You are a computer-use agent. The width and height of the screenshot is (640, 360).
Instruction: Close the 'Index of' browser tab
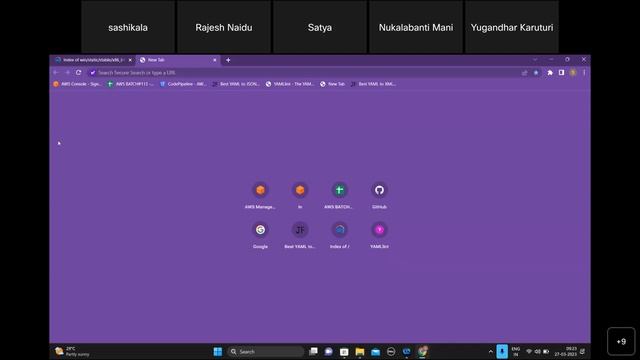130,60
